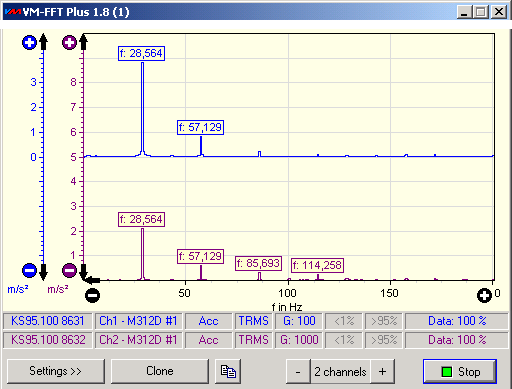
Task: Click the black down arrow beside blue axis
Action: [x=44, y=272]
